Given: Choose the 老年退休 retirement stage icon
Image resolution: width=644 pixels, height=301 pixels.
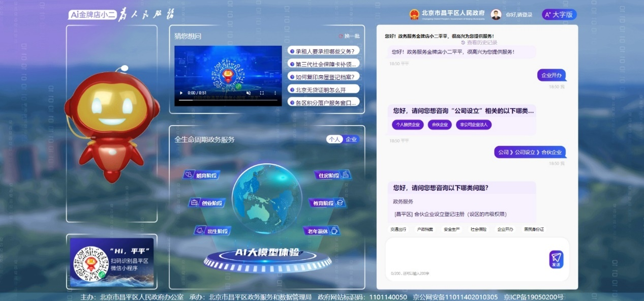Looking at the screenshot, I should pyautogui.click(x=322, y=231).
